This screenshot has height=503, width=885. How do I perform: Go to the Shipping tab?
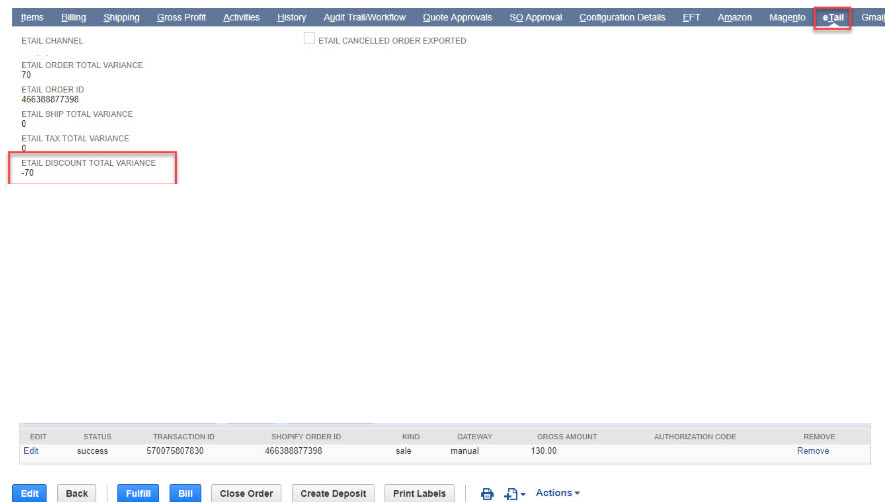click(x=121, y=18)
